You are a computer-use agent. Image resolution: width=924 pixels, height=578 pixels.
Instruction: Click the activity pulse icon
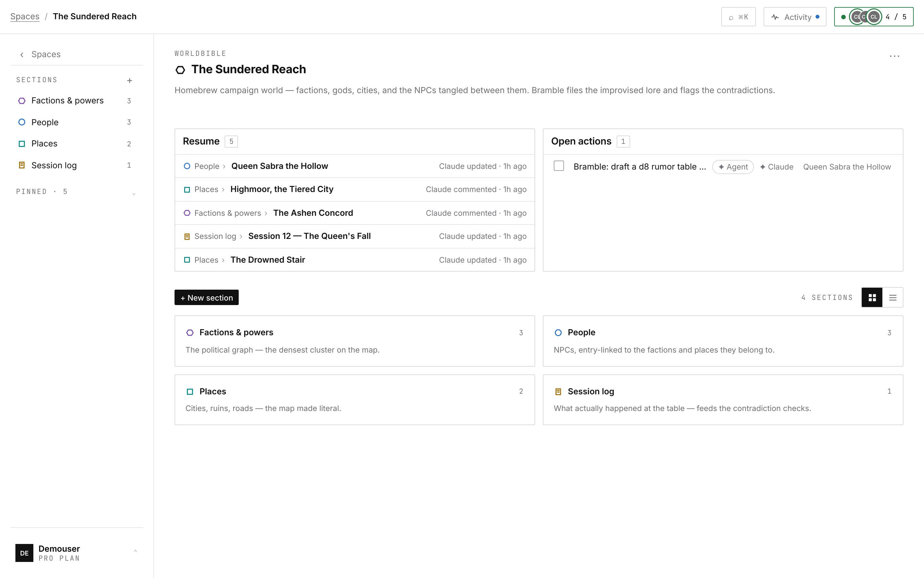[775, 17]
